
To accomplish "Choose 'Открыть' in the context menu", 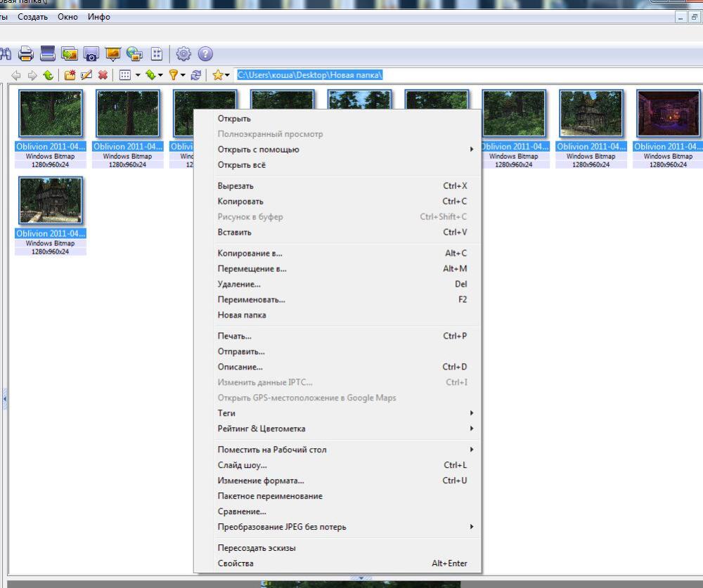I will point(337,119).
